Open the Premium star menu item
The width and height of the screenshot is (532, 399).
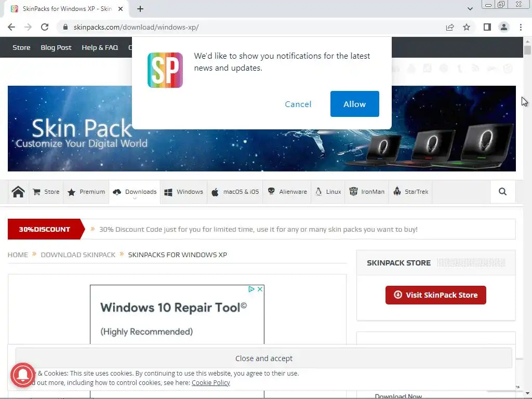86,192
